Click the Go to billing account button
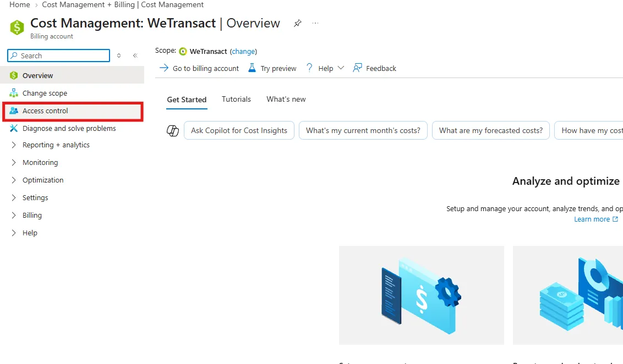 tap(199, 68)
